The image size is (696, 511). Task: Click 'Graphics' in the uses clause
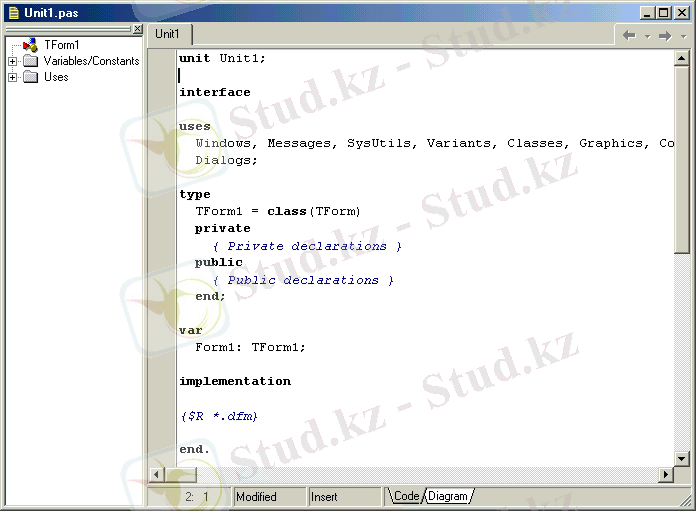click(611, 143)
